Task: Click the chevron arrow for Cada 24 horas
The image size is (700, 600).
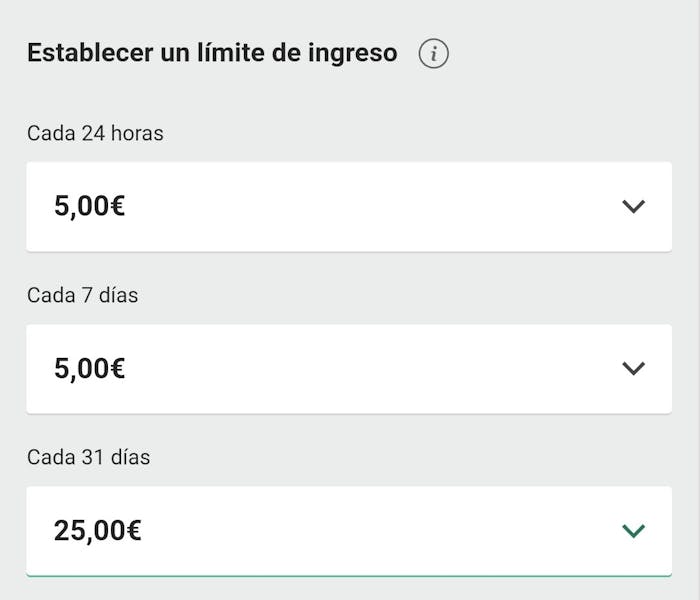Action: 633,207
